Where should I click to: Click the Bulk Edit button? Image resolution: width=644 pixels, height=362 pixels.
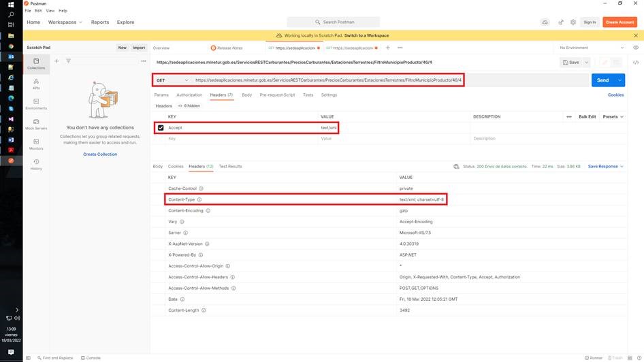(587, 116)
